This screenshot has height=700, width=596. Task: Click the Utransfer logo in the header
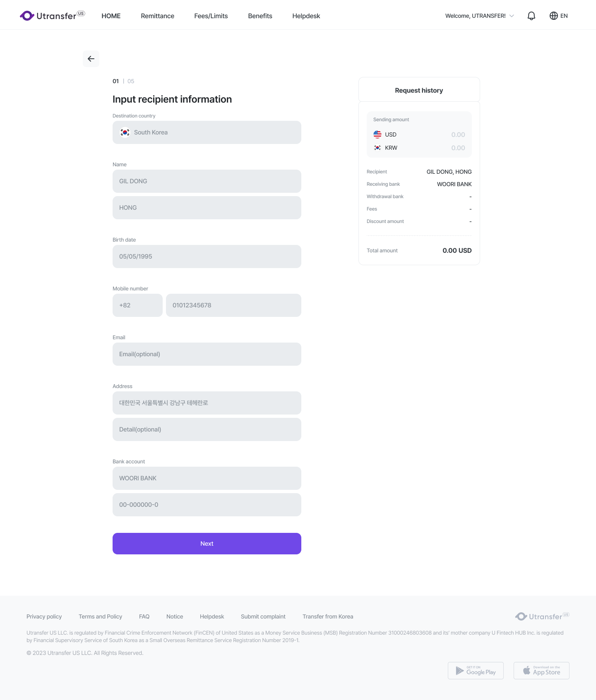tap(52, 16)
